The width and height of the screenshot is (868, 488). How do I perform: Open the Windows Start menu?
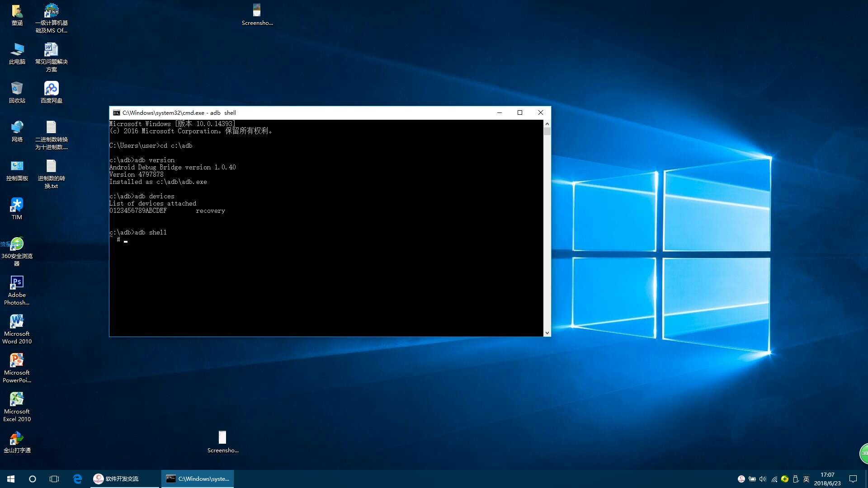[11, 479]
